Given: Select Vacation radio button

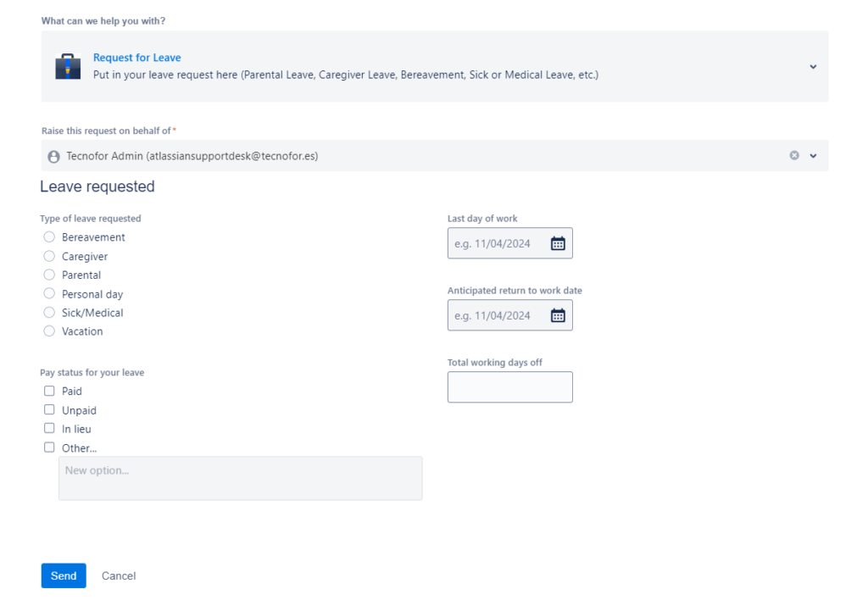Looking at the screenshot, I should click(49, 331).
